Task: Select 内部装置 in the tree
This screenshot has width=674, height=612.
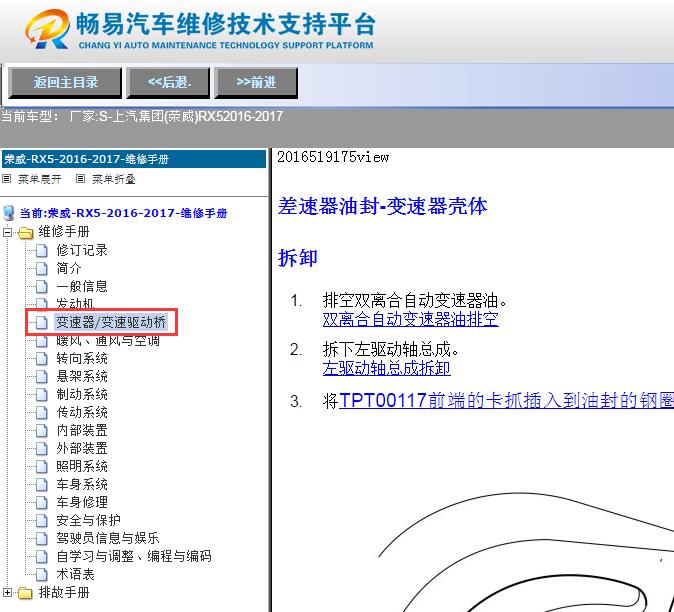Action: point(82,430)
